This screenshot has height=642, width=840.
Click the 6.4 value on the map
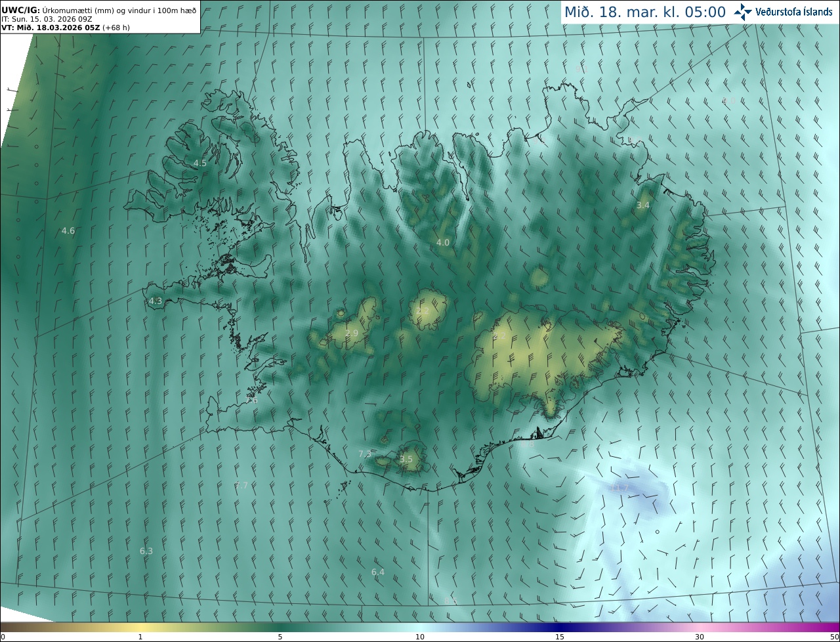pyautogui.click(x=378, y=572)
